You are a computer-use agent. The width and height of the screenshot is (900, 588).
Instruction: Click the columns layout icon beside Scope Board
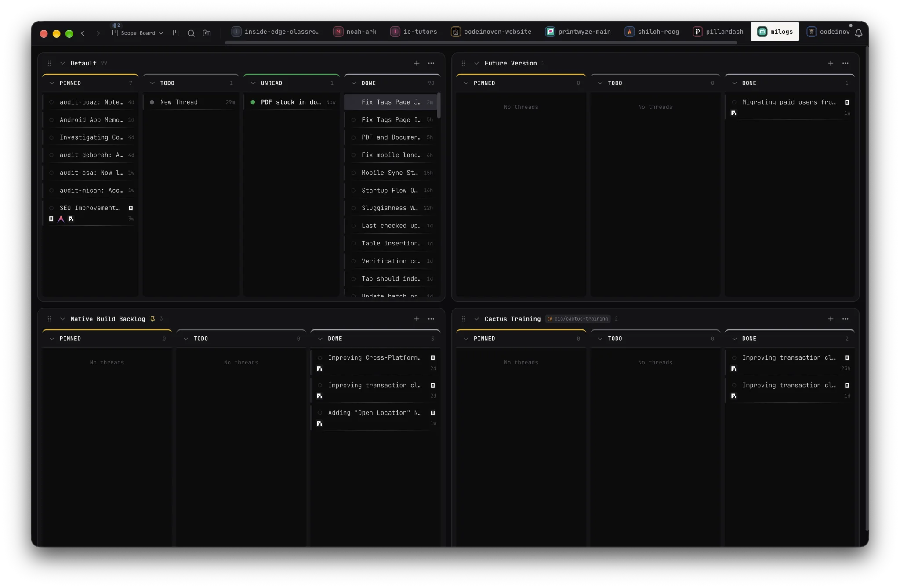(176, 33)
